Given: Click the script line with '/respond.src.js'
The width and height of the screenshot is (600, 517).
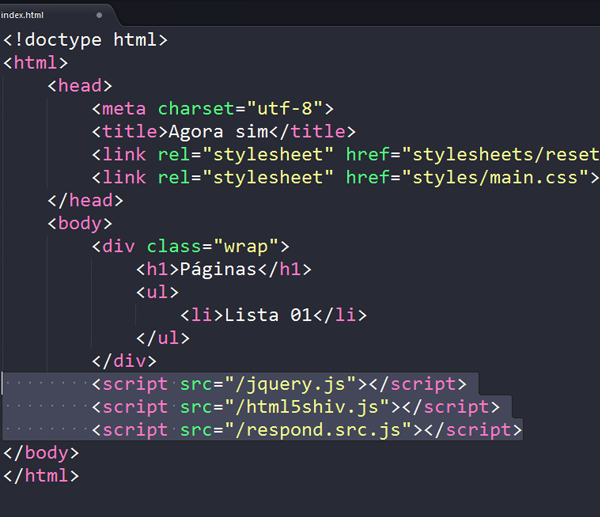Looking at the screenshot, I should coord(307,430).
